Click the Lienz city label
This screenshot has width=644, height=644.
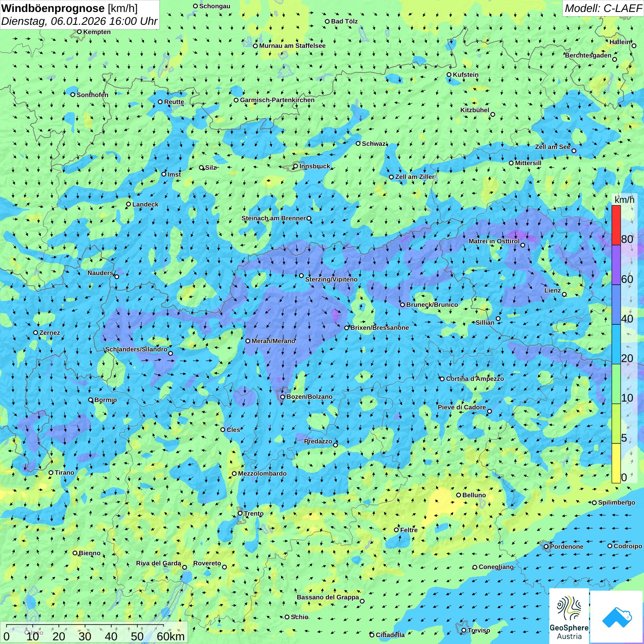coord(552,290)
